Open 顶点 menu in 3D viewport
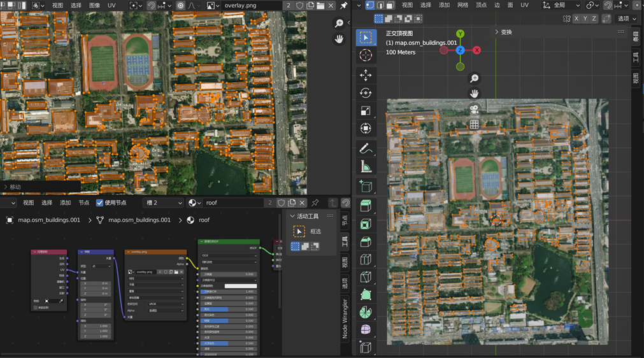This screenshot has width=644, height=358. pyautogui.click(x=481, y=5)
